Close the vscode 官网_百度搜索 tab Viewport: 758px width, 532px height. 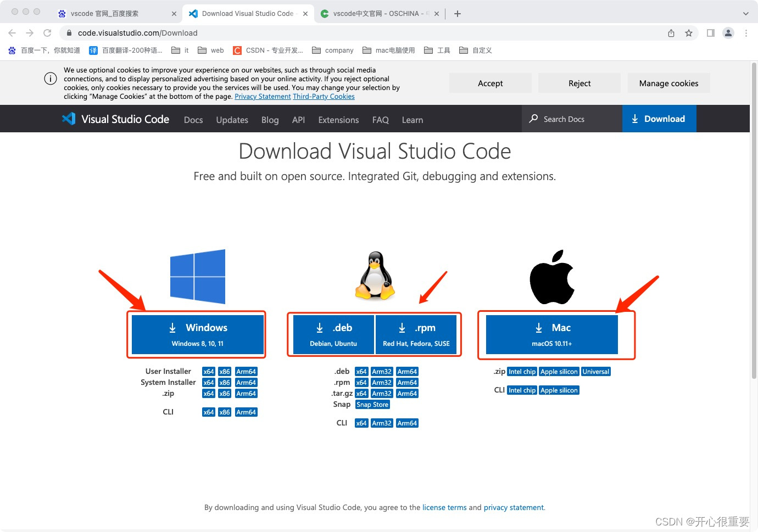tap(174, 14)
